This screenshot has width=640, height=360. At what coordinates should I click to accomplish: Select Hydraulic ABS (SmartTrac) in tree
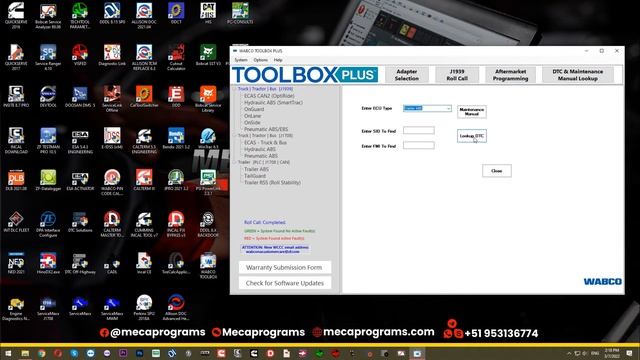[x=273, y=102]
